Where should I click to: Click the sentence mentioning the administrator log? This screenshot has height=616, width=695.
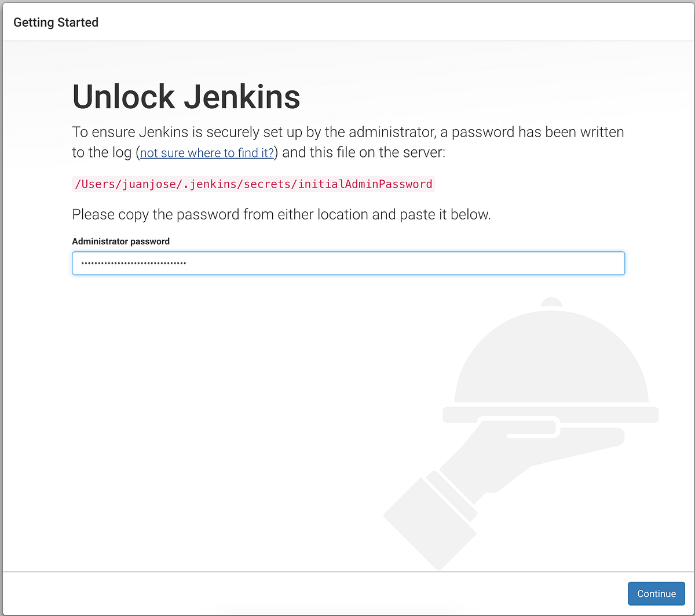click(x=348, y=132)
